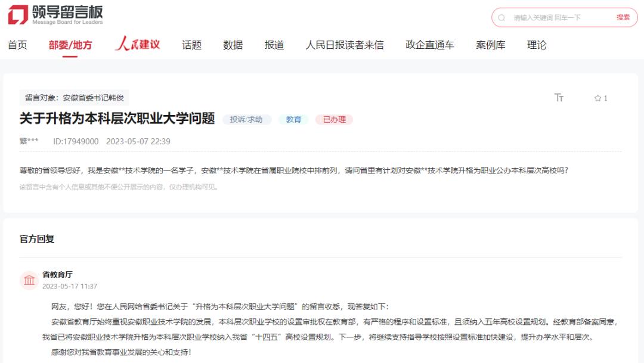Go to the 报道 section
Screen dimensions: 644x363
point(274,44)
